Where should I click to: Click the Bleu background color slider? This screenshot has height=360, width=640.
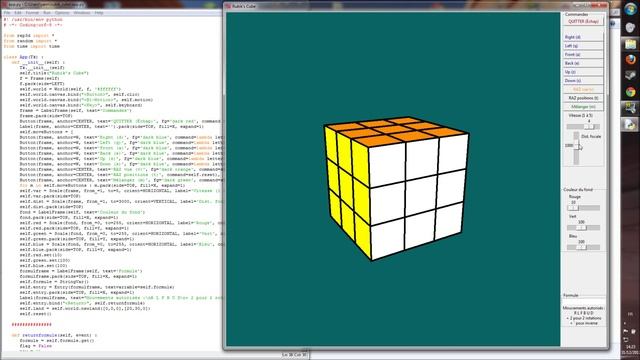(583, 247)
